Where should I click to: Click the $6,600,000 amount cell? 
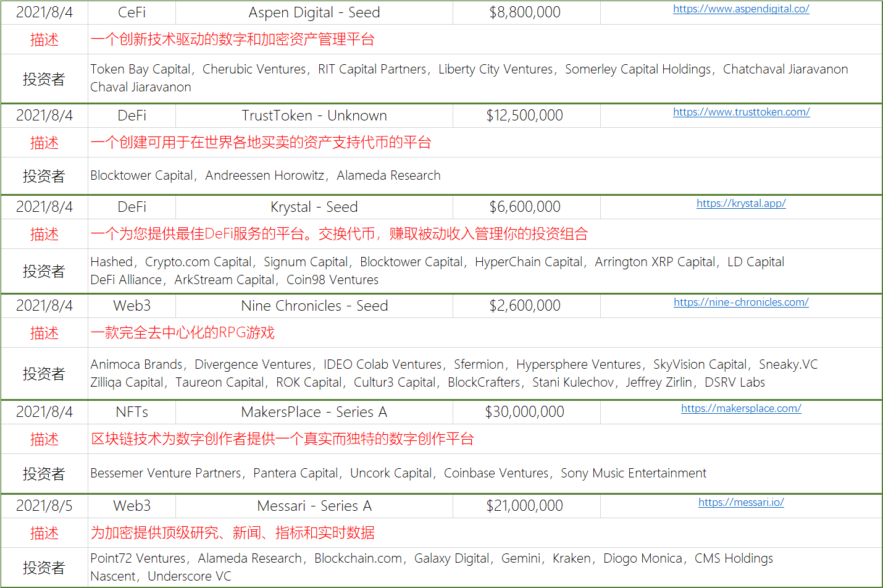click(526, 207)
